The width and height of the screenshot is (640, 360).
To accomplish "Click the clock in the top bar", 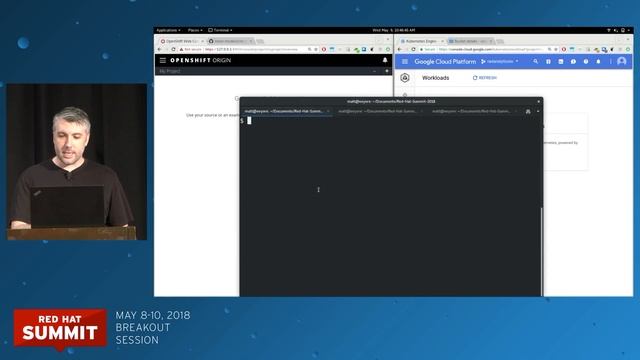I will [393, 30].
